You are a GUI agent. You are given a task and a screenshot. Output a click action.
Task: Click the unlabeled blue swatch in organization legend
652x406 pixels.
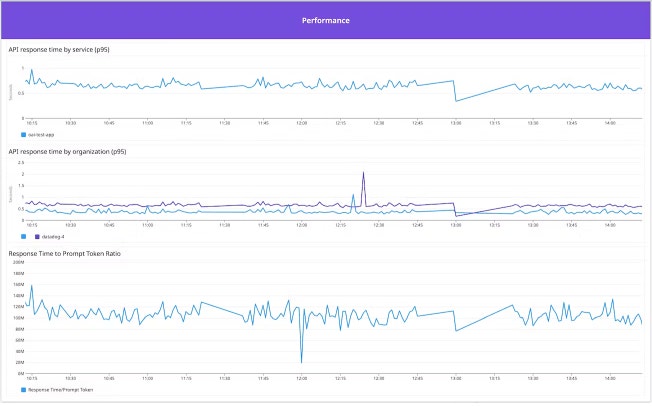(x=24, y=236)
